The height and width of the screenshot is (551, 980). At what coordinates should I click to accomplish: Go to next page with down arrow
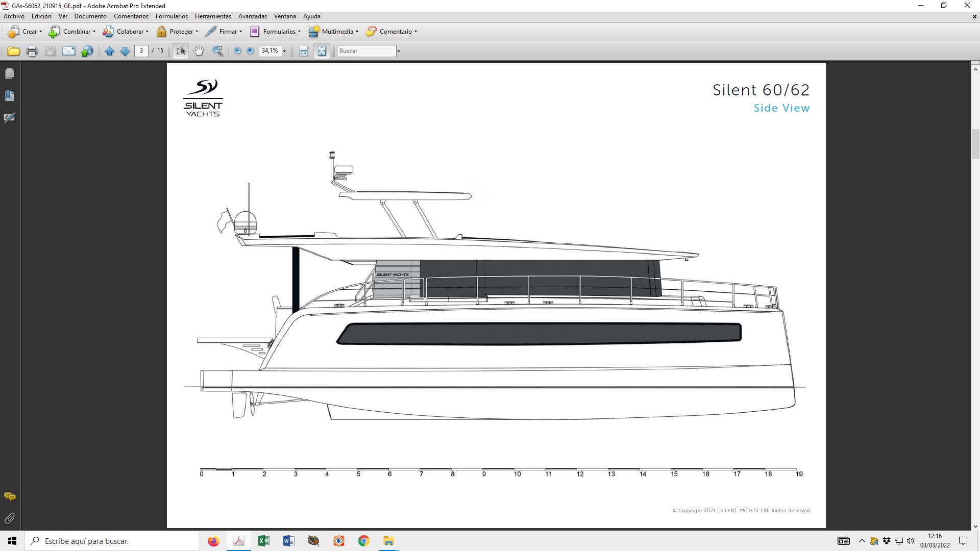pos(125,51)
